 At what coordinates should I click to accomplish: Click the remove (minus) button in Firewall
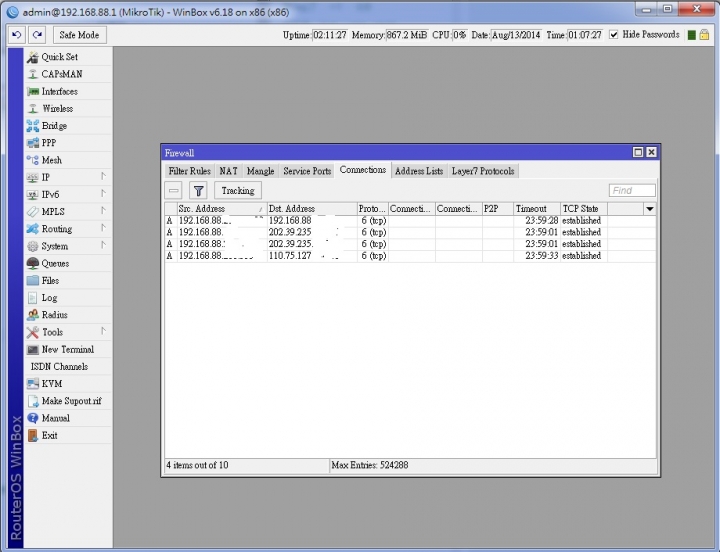click(x=174, y=191)
